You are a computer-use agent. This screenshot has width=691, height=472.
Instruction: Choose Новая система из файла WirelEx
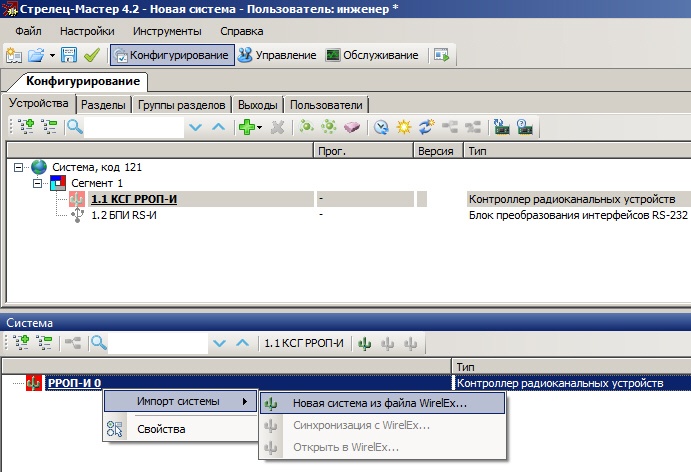[380, 402]
